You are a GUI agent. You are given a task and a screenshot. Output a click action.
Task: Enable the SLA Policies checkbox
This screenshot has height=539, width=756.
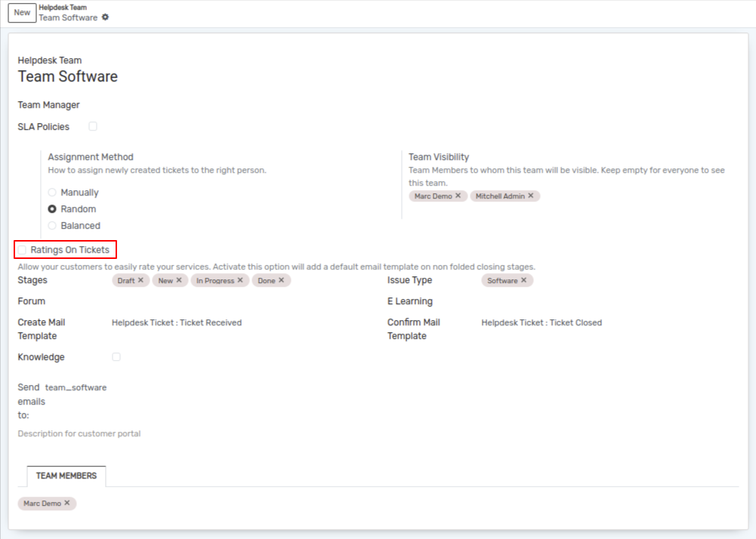click(93, 127)
